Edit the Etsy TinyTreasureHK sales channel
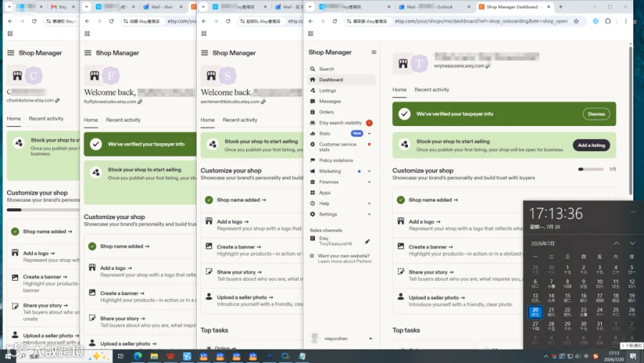 coord(367,241)
